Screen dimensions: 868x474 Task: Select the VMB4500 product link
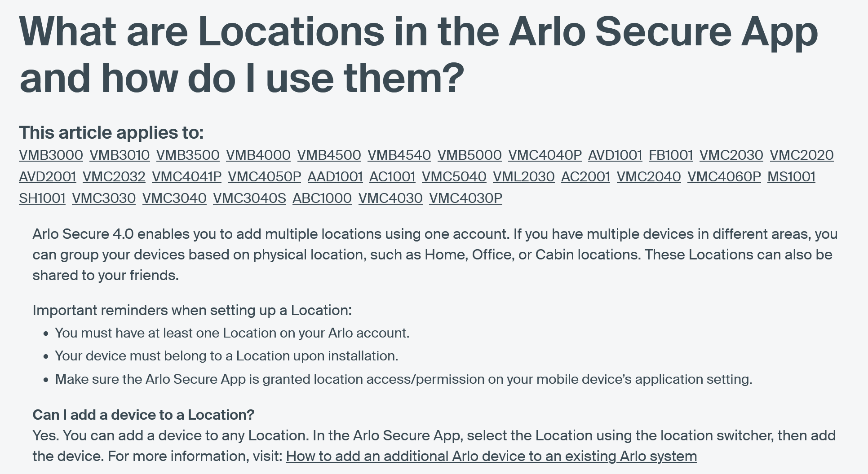(x=329, y=155)
